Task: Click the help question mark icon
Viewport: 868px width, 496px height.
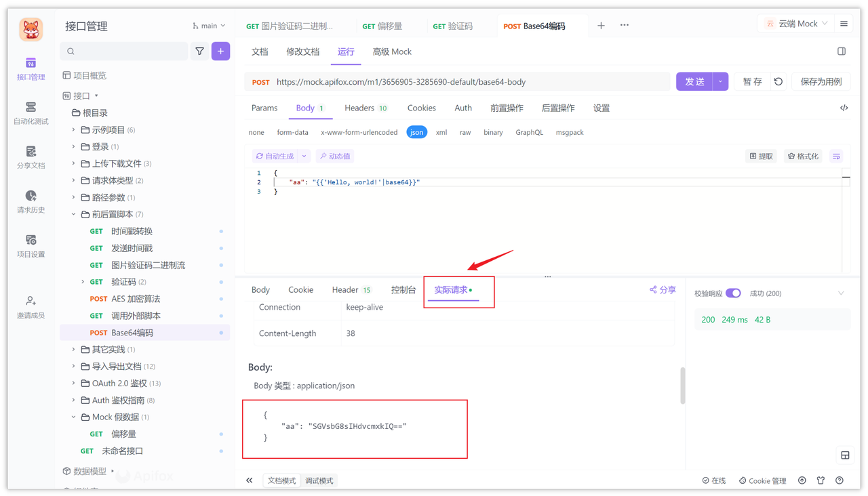Action: click(840, 480)
